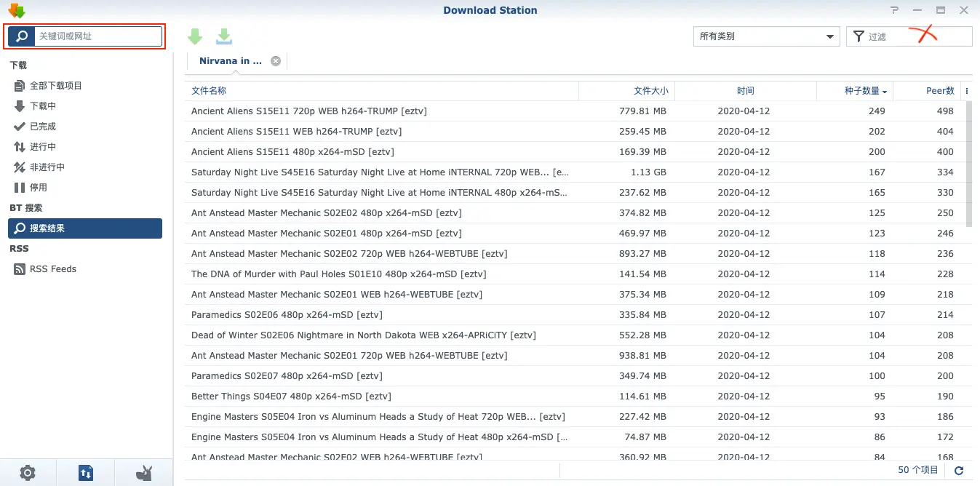Image resolution: width=980 pixels, height=486 pixels.
Task: Open column options menu (three dots)
Action: (966, 91)
